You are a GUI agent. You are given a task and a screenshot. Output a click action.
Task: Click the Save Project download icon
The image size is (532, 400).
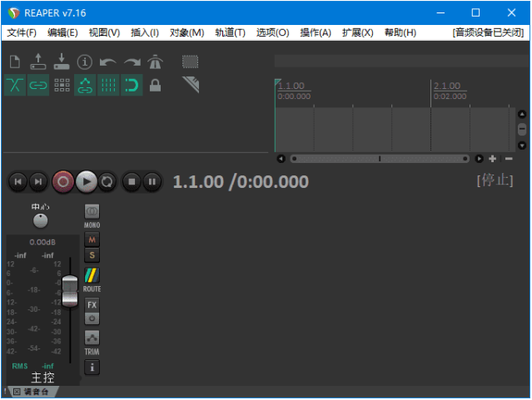click(x=62, y=62)
